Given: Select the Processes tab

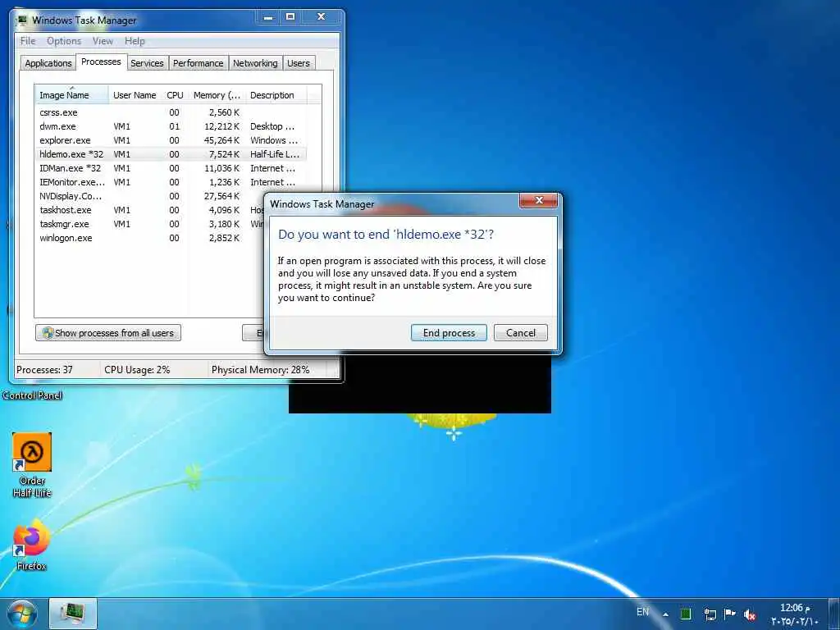Looking at the screenshot, I should pyautogui.click(x=101, y=62).
